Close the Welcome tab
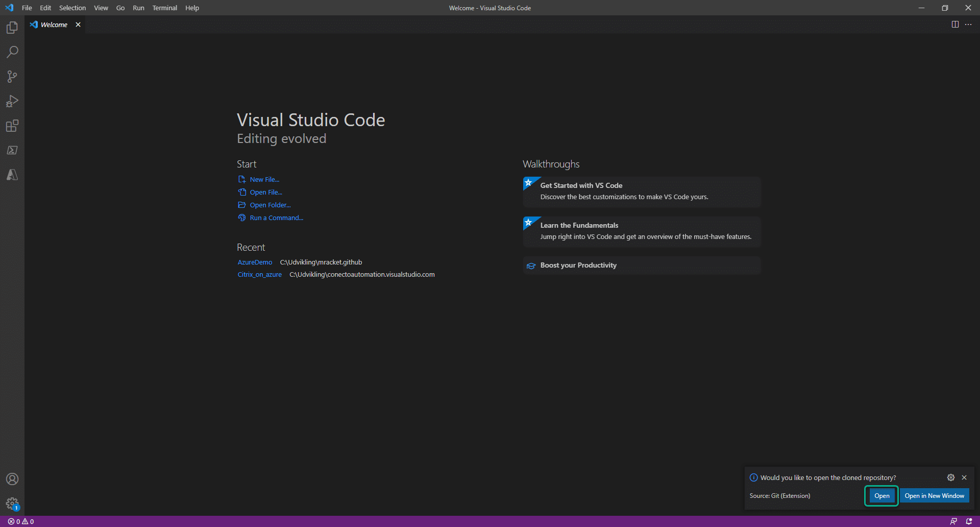 [x=78, y=25]
